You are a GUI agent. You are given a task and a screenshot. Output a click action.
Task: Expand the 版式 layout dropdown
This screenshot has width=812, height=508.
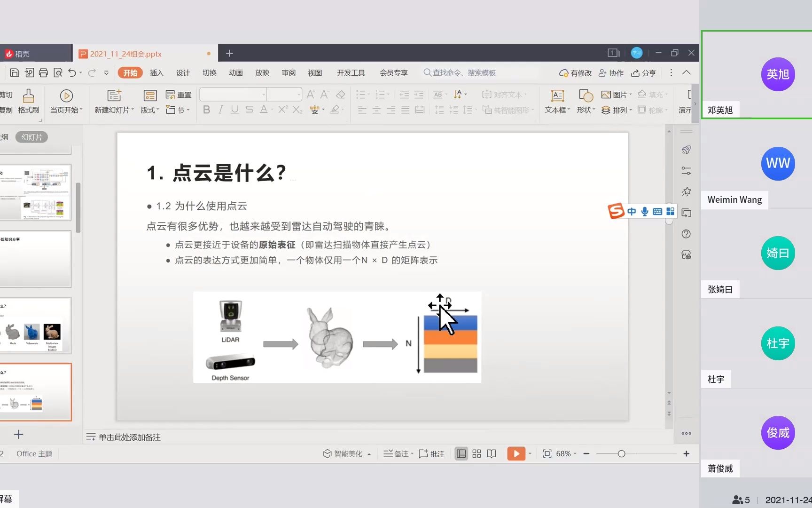pos(149,110)
